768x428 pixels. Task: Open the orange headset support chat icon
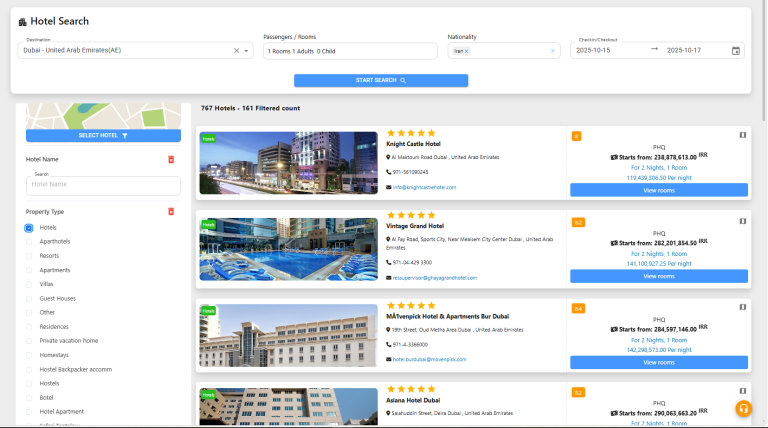[743, 408]
